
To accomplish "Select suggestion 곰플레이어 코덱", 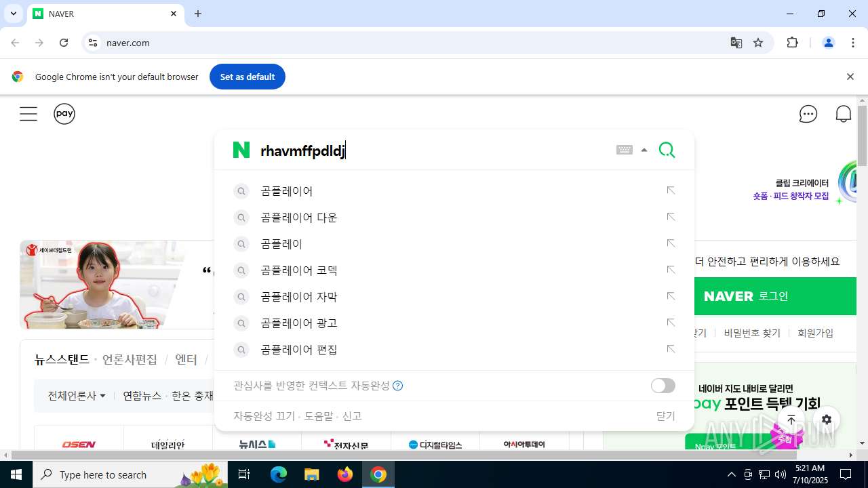I will [x=299, y=270].
